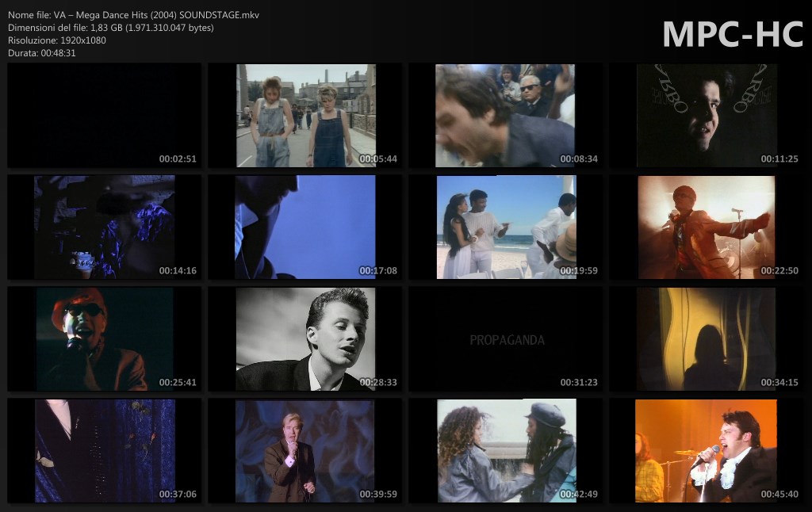This screenshot has width=812, height=512.
Task: Click the 'Dimensioni del file: 1,83 GB' line
Action: 111,28
